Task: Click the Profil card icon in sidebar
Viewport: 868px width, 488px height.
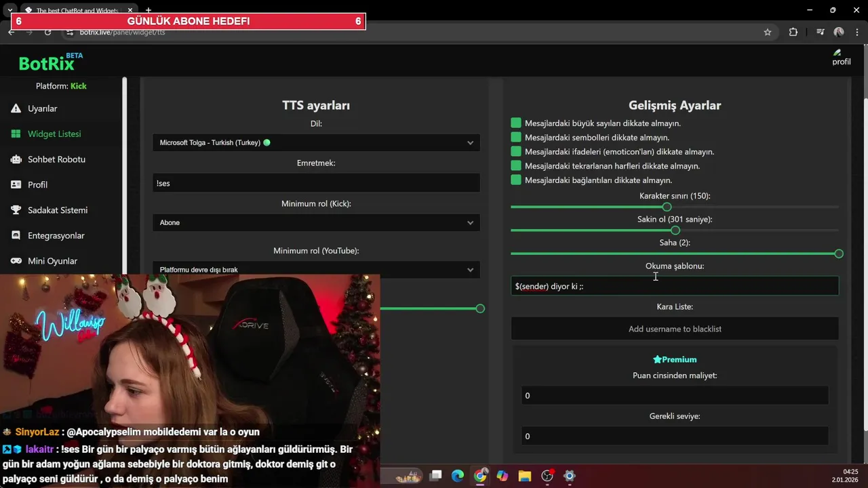Action: pos(16,184)
